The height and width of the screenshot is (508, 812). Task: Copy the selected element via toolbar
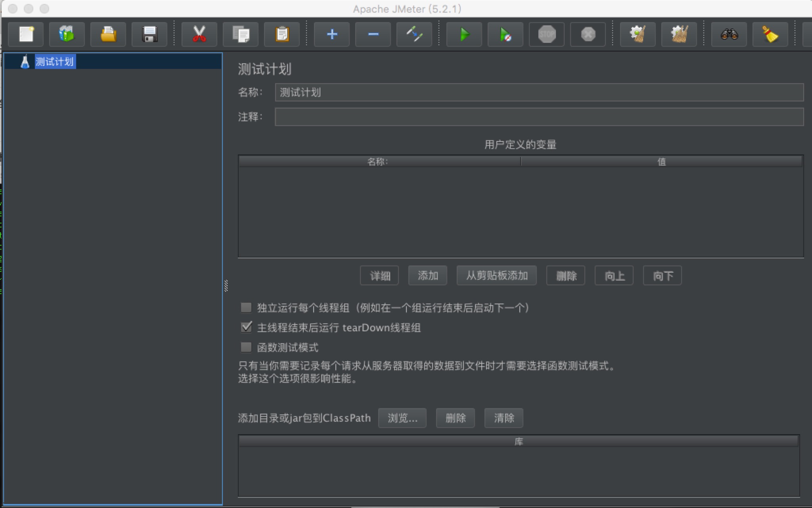tap(240, 34)
